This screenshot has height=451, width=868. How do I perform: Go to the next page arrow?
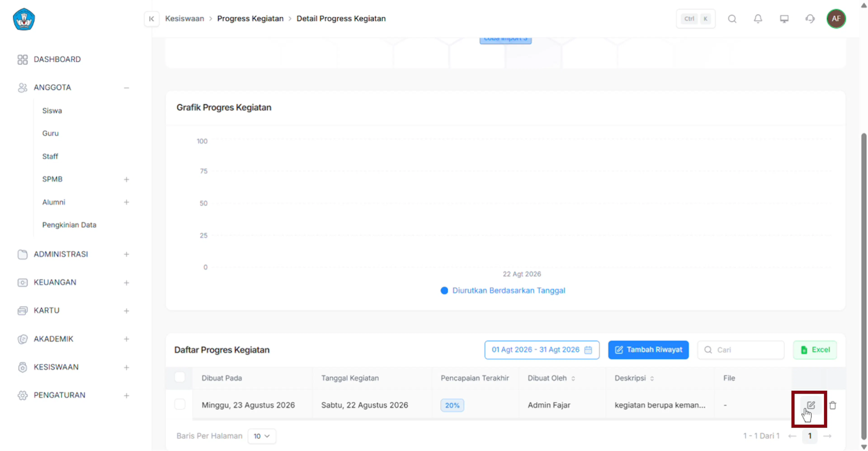827,436
